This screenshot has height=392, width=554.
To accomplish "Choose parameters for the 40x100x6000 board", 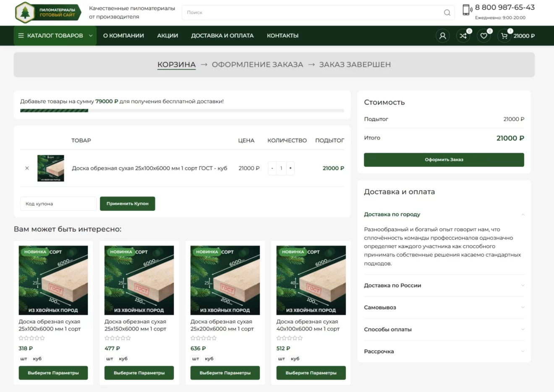I will (311, 373).
